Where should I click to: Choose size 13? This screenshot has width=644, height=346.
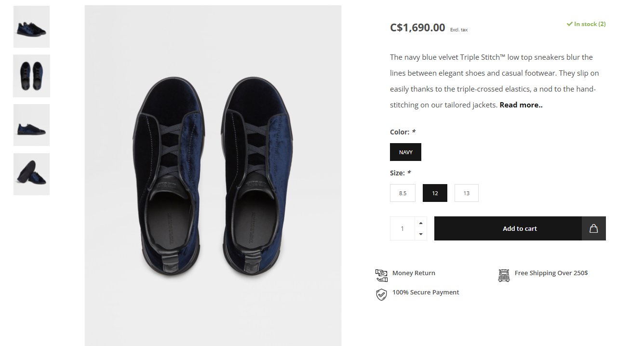[x=466, y=193]
